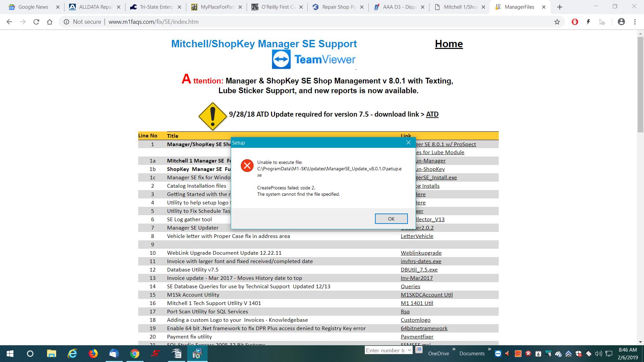The width and height of the screenshot is (644, 362).
Task: Open the setup installer taskbar item
Action: tap(197, 354)
